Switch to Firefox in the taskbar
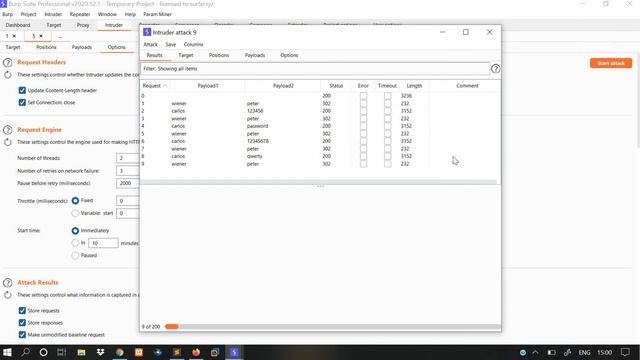Image resolution: width=640 pixels, height=360 pixels. (196, 352)
